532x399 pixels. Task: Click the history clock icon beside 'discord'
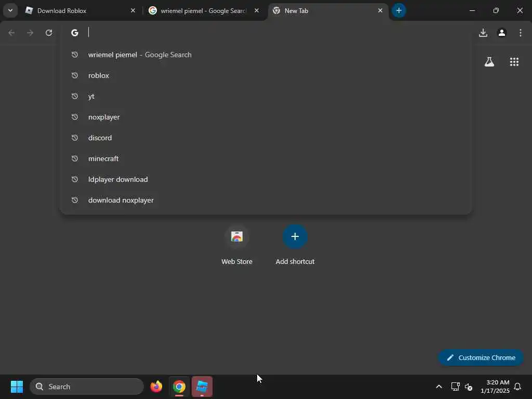[75, 138]
